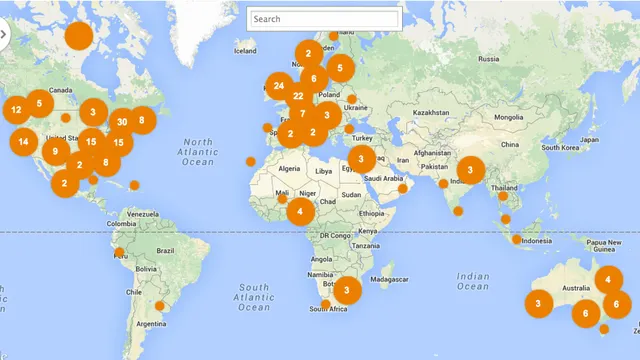Open the cluster marker labeled 12
This screenshot has height=360, width=640.
[16, 110]
